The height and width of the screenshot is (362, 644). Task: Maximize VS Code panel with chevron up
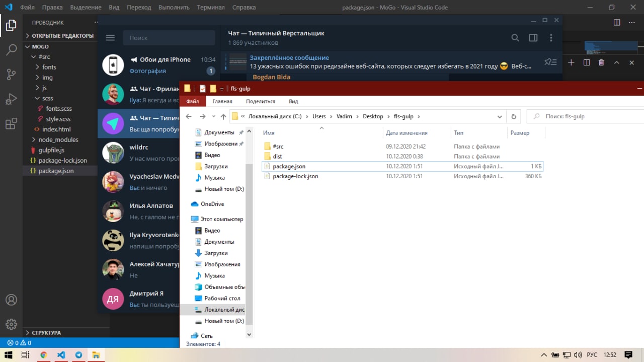tap(617, 62)
